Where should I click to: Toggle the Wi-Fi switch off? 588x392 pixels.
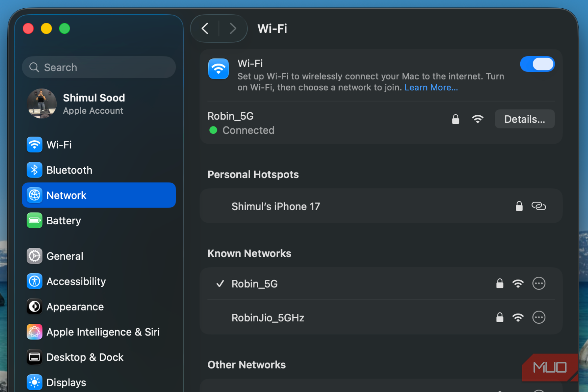click(x=537, y=64)
